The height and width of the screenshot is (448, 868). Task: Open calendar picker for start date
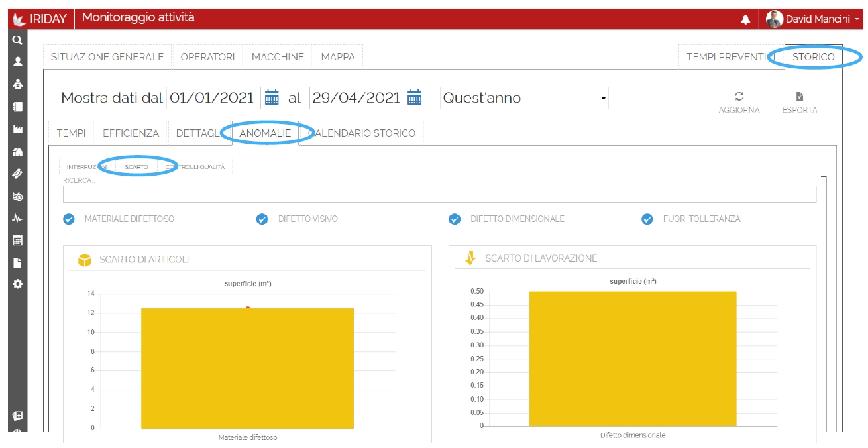pyautogui.click(x=272, y=98)
